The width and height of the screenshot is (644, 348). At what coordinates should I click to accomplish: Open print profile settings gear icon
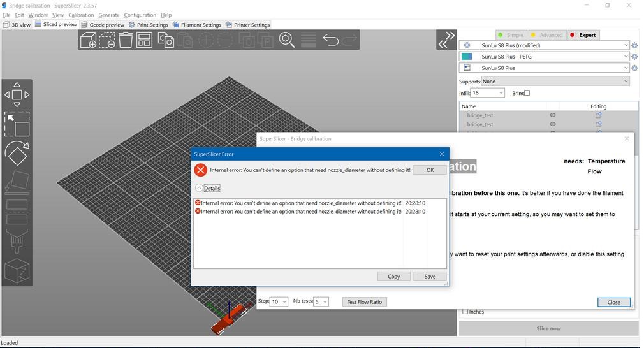pyautogui.click(x=634, y=45)
